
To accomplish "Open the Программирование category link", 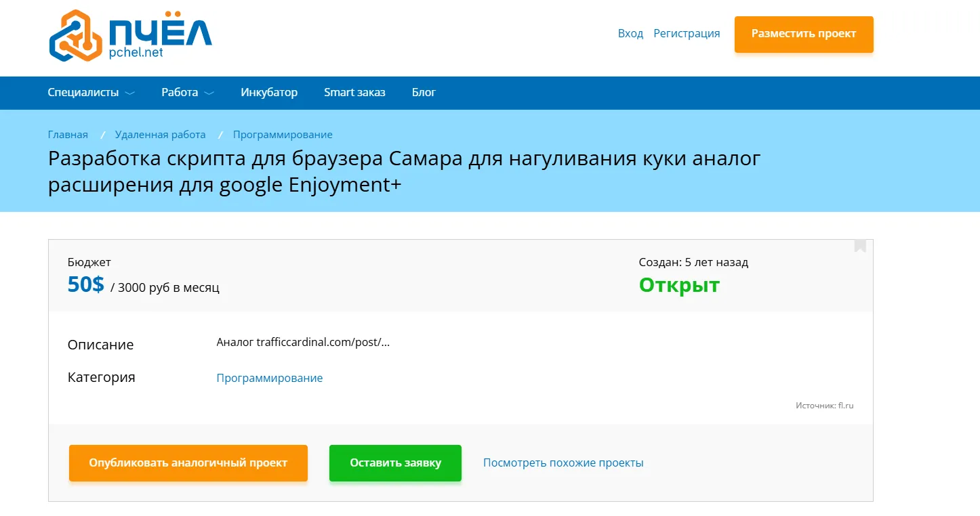I will click(x=270, y=378).
